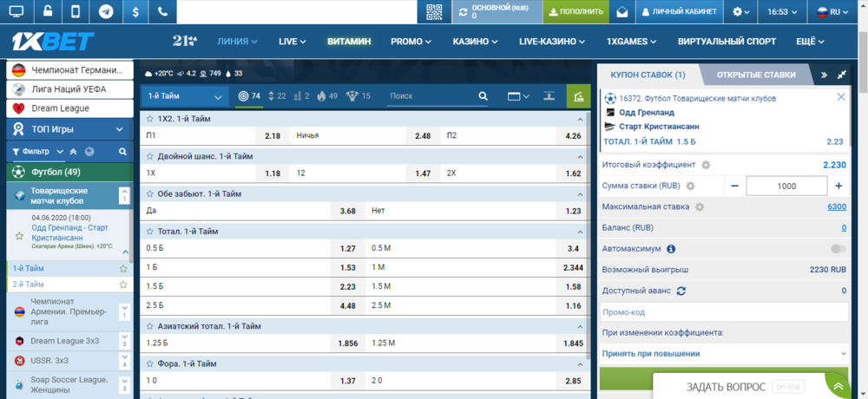Favorite the Двойной шанс market star
The width and height of the screenshot is (868, 399).
[149, 157]
